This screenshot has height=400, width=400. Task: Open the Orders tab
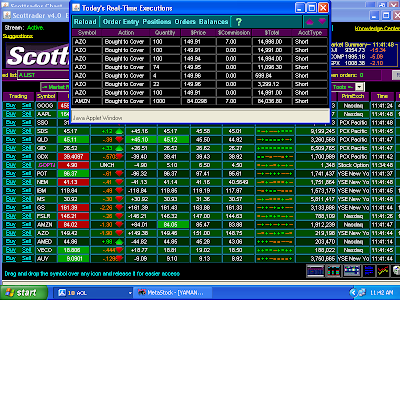185,22
